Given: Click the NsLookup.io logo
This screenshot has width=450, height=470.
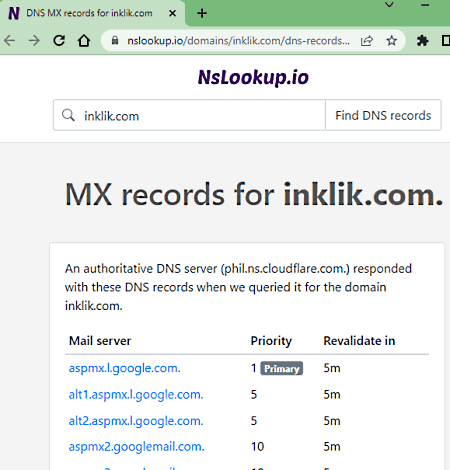Looking at the screenshot, I should [253, 78].
